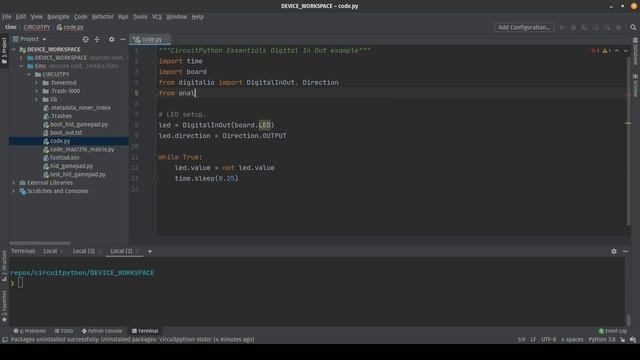The width and height of the screenshot is (640, 360).
Task: Open the Tools menu
Action: pos(140,17)
